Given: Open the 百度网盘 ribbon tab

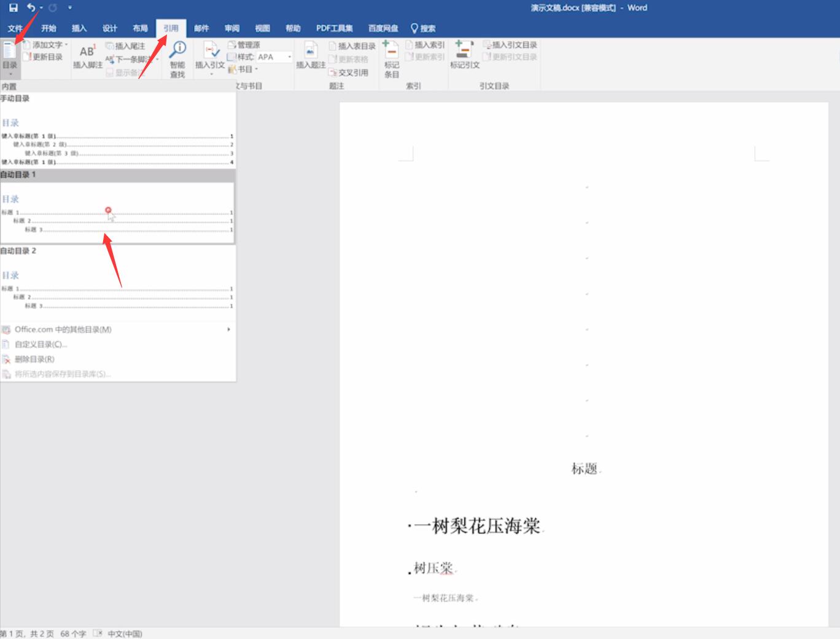Looking at the screenshot, I should pos(383,28).
